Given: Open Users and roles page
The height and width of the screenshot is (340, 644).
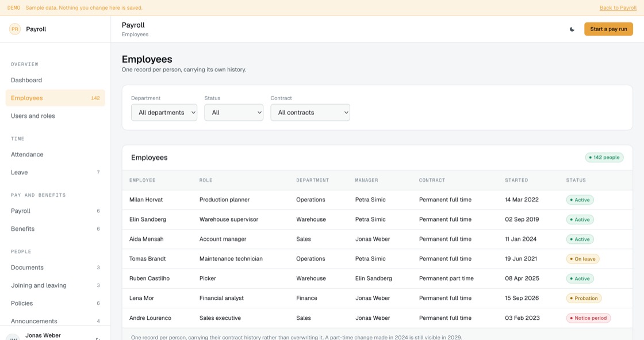Looking at the screenshot, I should point(55,116).
